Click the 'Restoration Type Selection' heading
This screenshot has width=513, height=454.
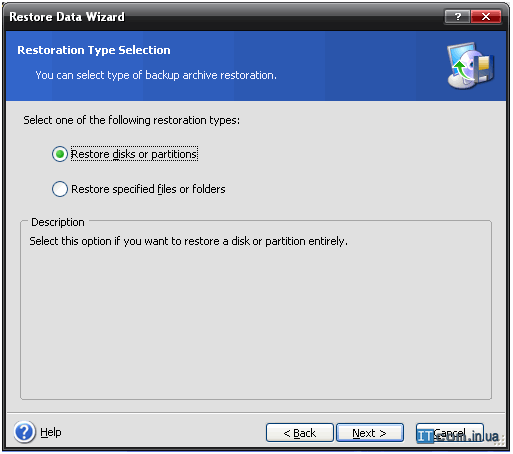pyautogui.click(x=94, y=50)
